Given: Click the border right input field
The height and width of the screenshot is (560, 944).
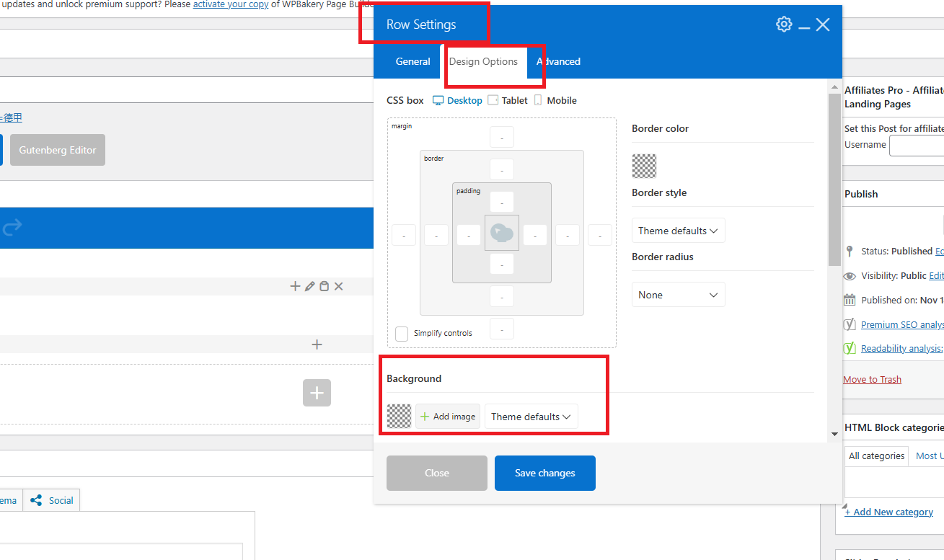Looking at the screenshot, I should coord(568,235).
